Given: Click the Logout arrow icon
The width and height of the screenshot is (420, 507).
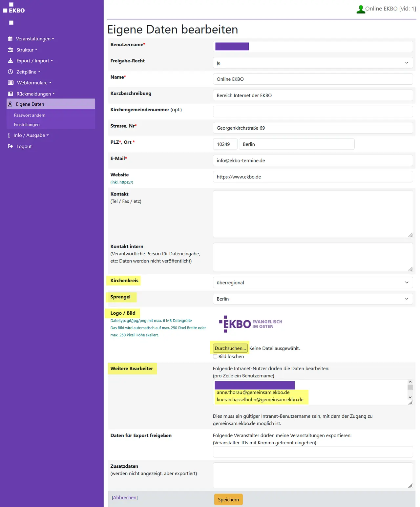Looking at the screenshot, I should [x=10, y=146].
